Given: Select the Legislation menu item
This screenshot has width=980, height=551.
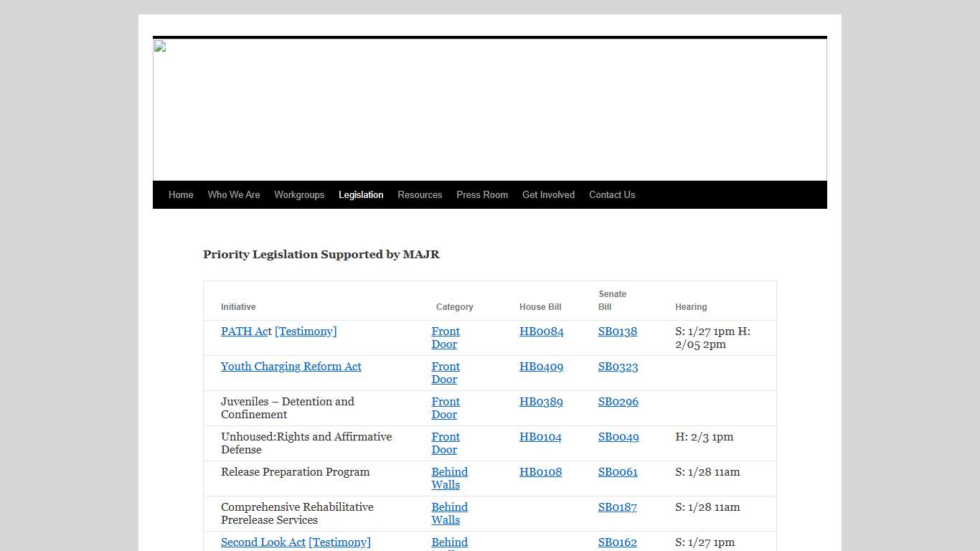Looking at the screenshot, I should 361,194.
